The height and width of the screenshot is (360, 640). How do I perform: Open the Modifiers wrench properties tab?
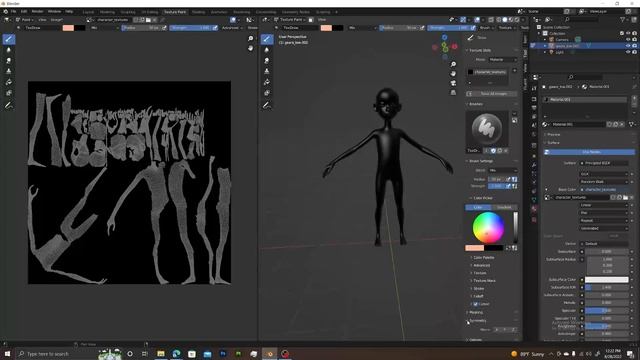[x=534, y=165]
